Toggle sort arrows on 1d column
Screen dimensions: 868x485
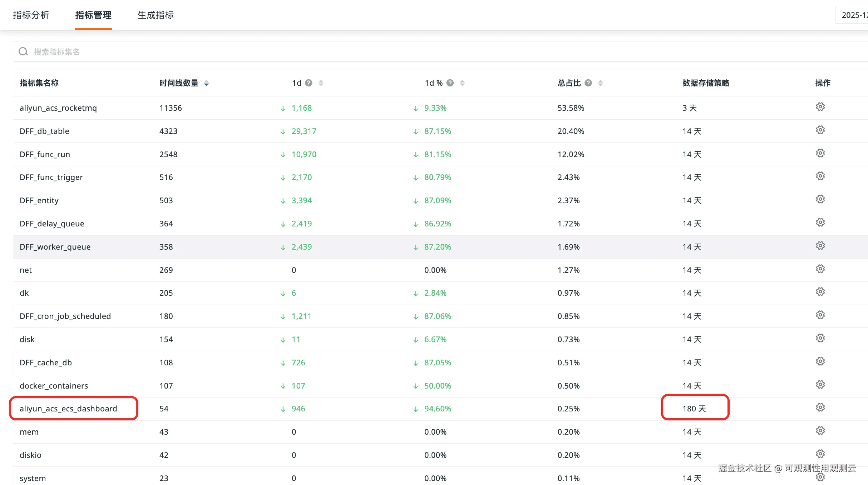[321, 83]
